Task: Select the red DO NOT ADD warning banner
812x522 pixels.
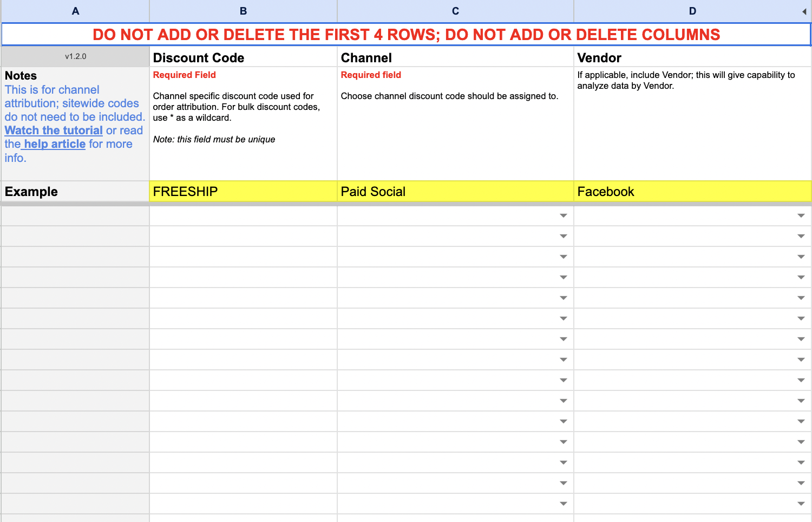Action: point(406,35)
